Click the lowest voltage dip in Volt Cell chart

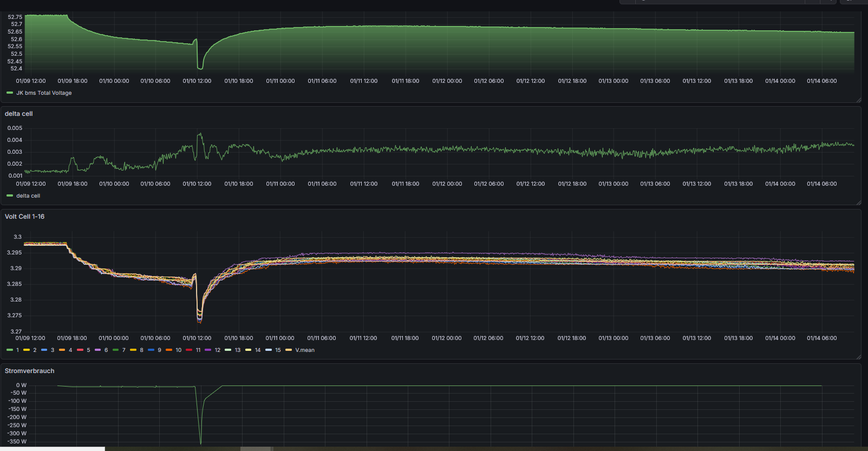(x=199, y=321)
